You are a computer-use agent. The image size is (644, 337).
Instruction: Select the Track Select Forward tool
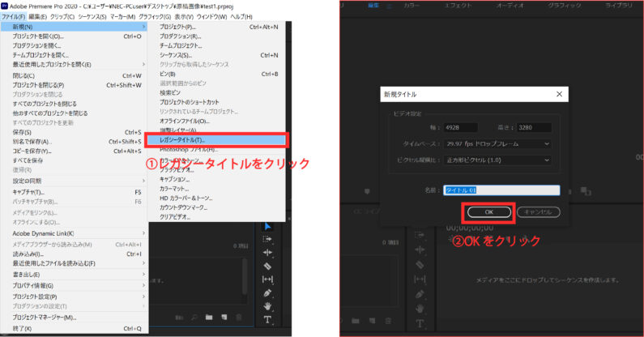(x=267, y=239)
